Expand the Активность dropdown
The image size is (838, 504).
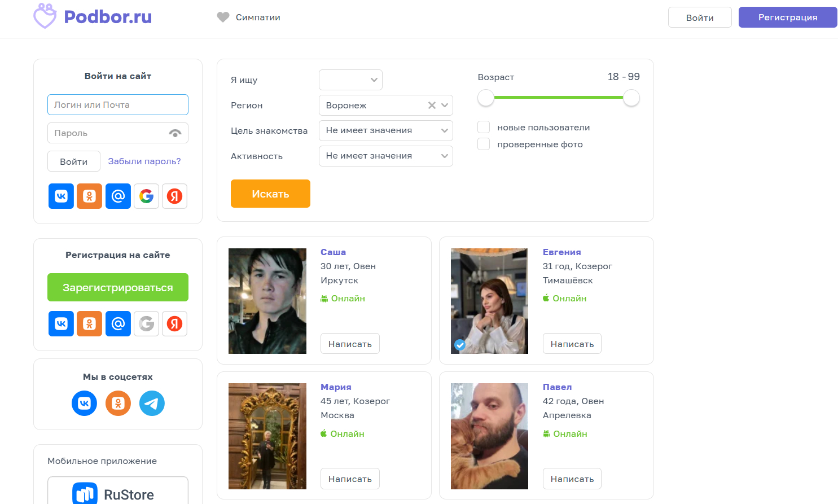tap(385, 156)
